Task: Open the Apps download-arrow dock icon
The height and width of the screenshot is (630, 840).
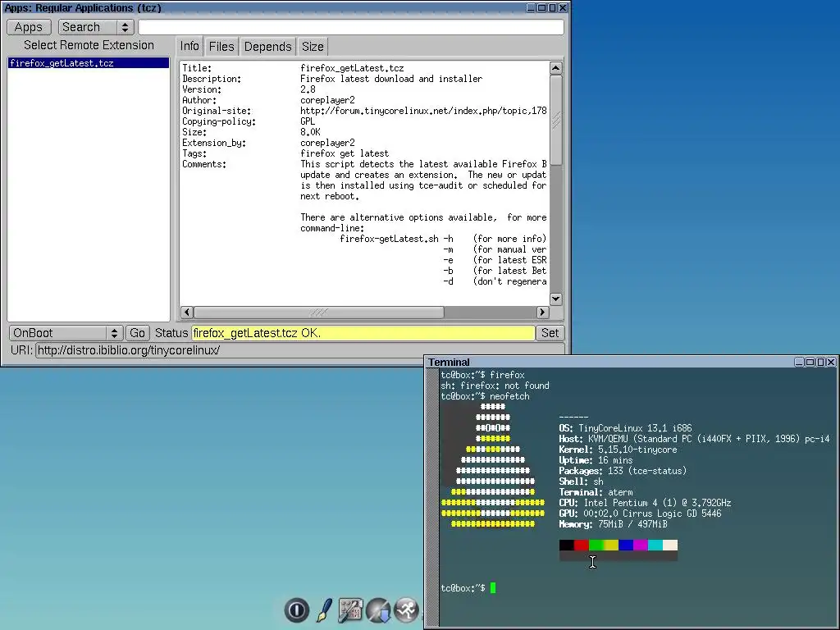Action: click(x=378, y=610)
